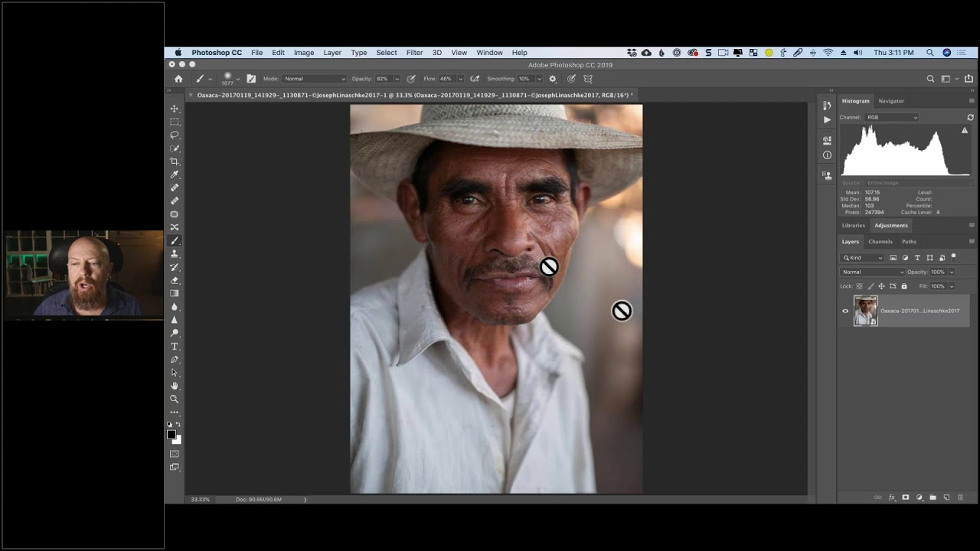The image size is (980, 551).
Task: Select the Crop tool
Action: 175,161
